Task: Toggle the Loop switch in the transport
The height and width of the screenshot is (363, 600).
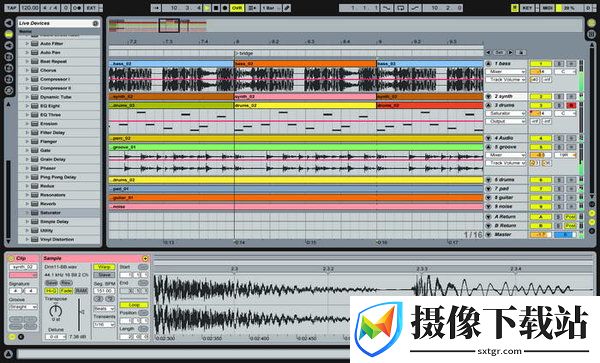Action: pyautogui.click(x=401, y=8)
